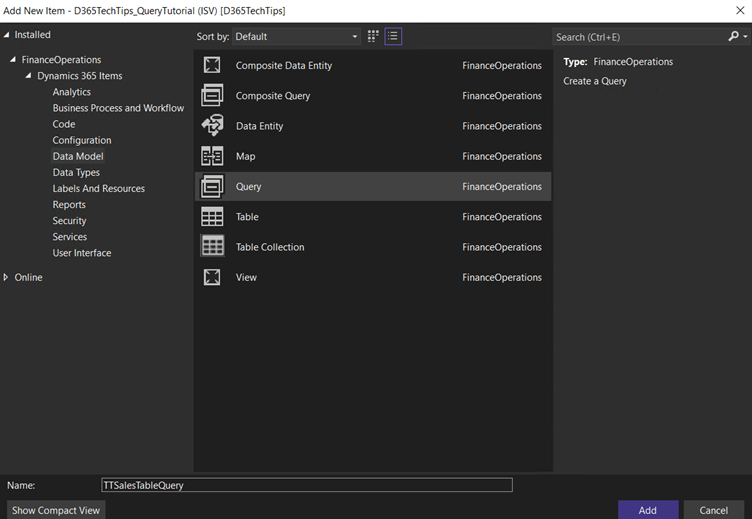Select Labels And Resources category
752x519 pixels.
[98, 189]
